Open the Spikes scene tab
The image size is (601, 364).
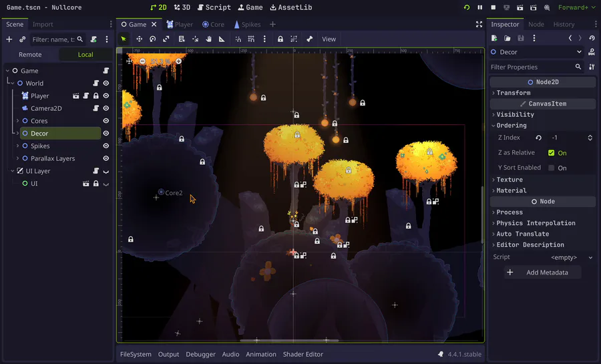(x=247, y=24)
